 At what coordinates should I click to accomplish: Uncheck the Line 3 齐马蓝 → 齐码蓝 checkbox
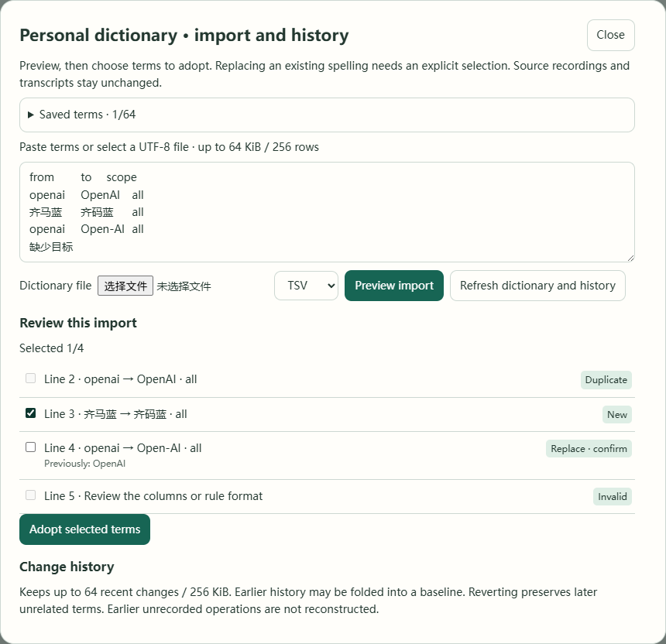click(30, 413)
